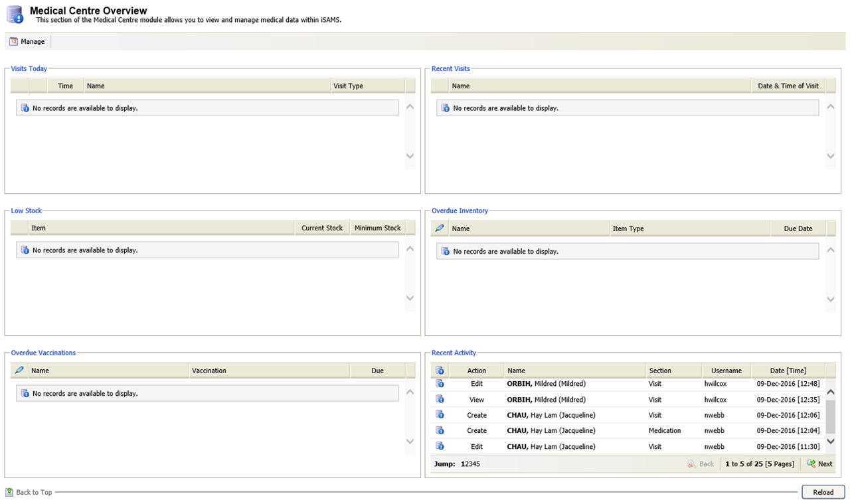Click Name column header in Visits Today

tap(207, 86)
